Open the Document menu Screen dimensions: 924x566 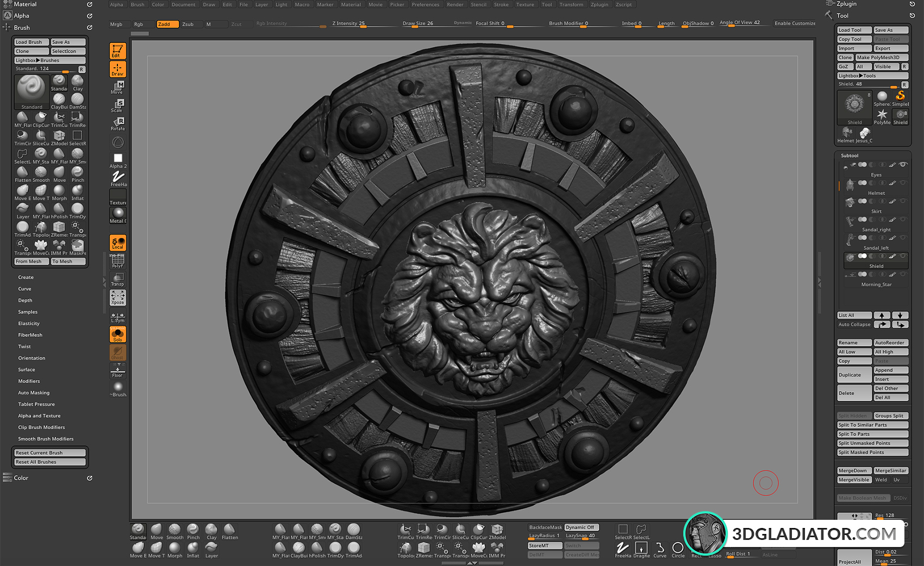184,4
